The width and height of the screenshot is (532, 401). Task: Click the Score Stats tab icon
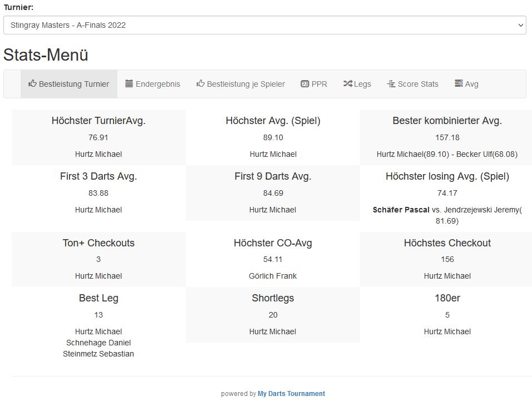[x=391, y=84]
